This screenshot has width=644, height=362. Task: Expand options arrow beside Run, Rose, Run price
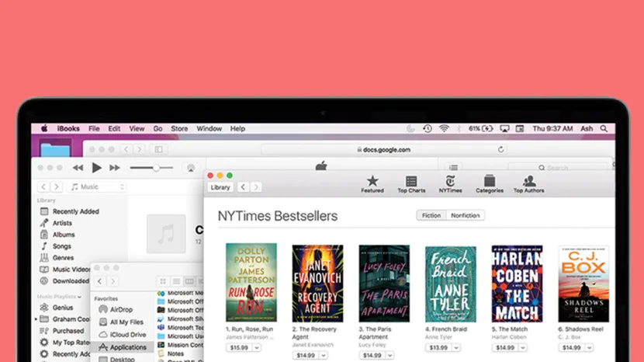tap(257, 347)
